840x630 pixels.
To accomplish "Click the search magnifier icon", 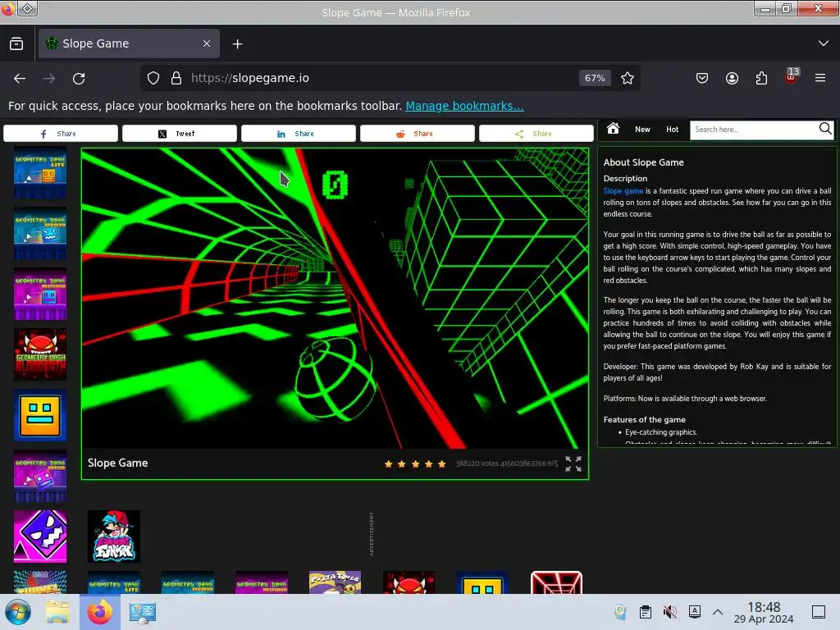I will click(x=825, y=129).
